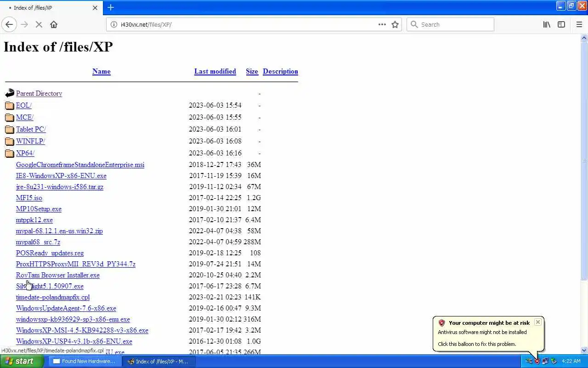Download mtppk12.exe
Viewport: 588px width, 368px height.
(x=34, y=220)
